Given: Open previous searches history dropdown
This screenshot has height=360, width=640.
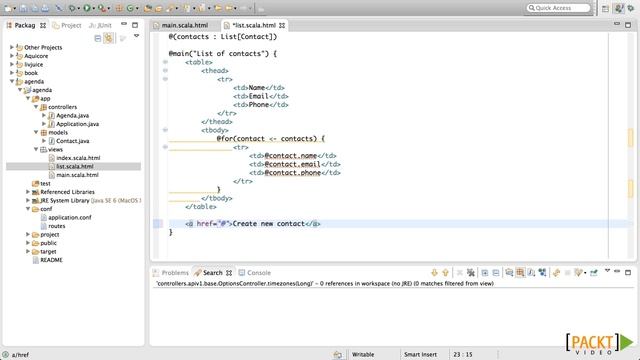Looking at the screenshot, I should point(584,273).
